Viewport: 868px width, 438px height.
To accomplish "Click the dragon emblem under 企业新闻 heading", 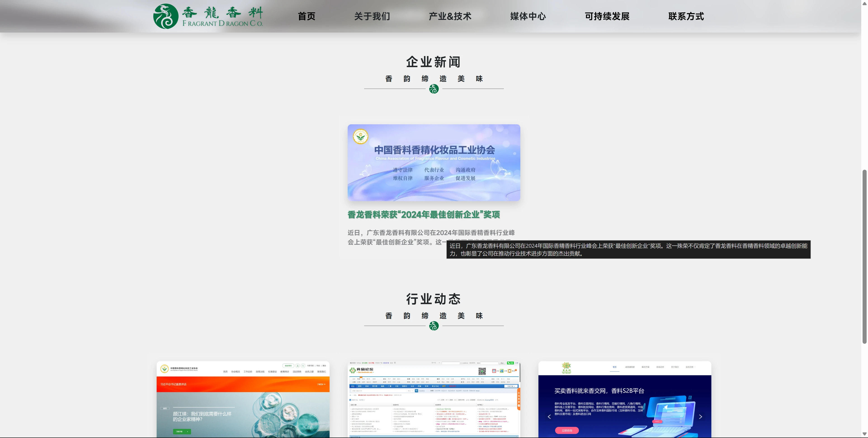I will coord(434,89).
